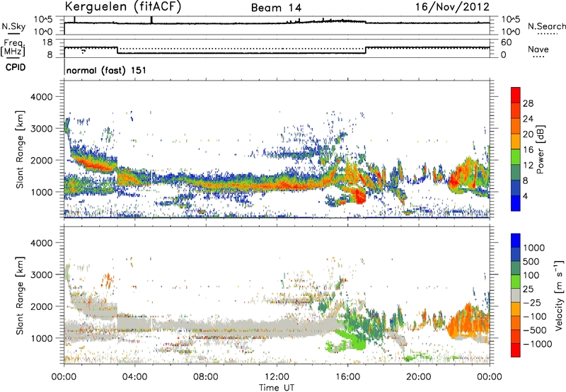The height and width of the screenshot is (392, 566).
Task: Click Slant Range [km] label of the power panel
Action: coord(20,149)
